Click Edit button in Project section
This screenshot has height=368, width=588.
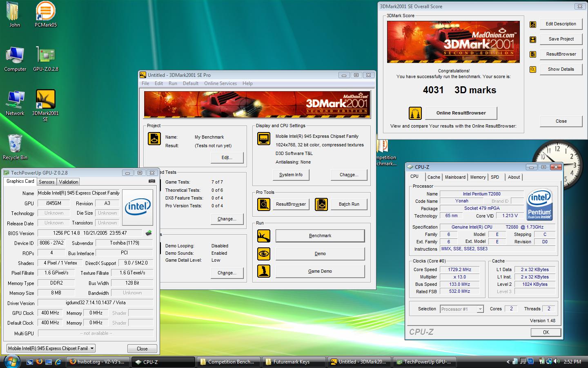point(227,158)
